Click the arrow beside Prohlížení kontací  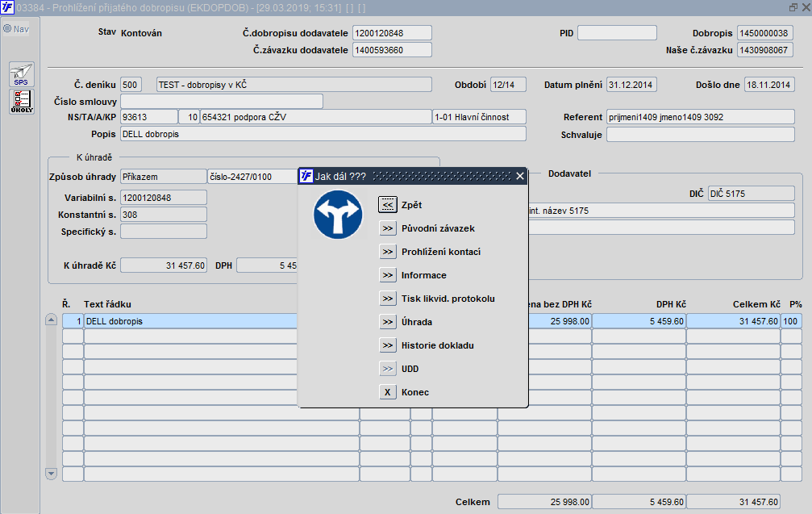click(x=387, y=252)
